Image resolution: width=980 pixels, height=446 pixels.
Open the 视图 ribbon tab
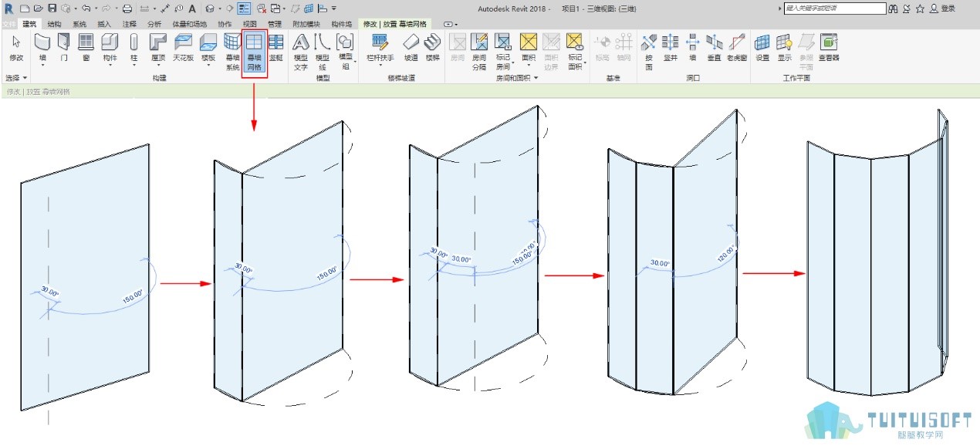pyautogui.click(x=250, y=24)
